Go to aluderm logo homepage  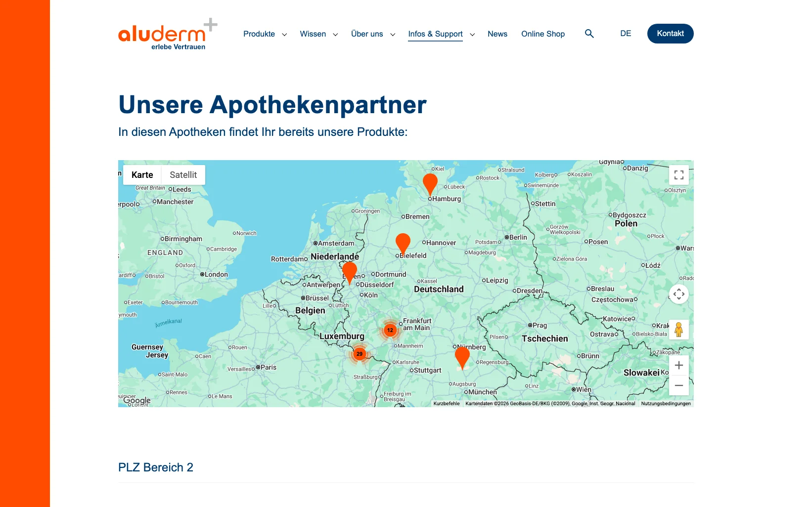click(168, 35)
